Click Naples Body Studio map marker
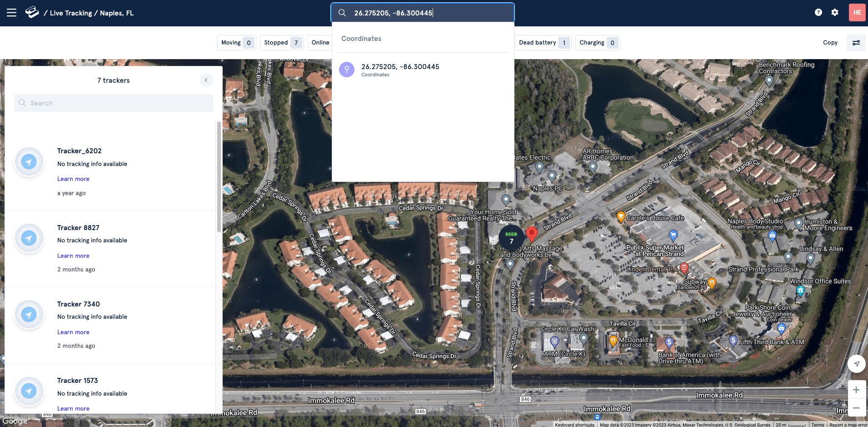 click(772, 235)
